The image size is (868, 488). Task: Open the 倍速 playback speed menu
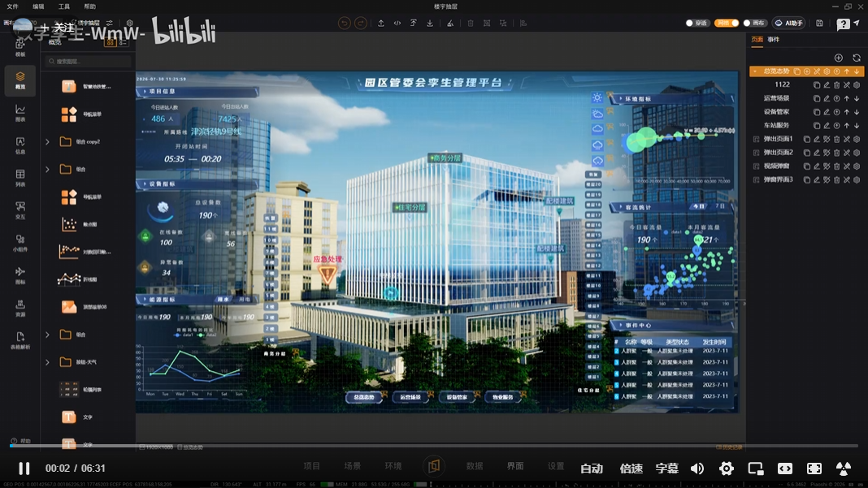[631, 469]
